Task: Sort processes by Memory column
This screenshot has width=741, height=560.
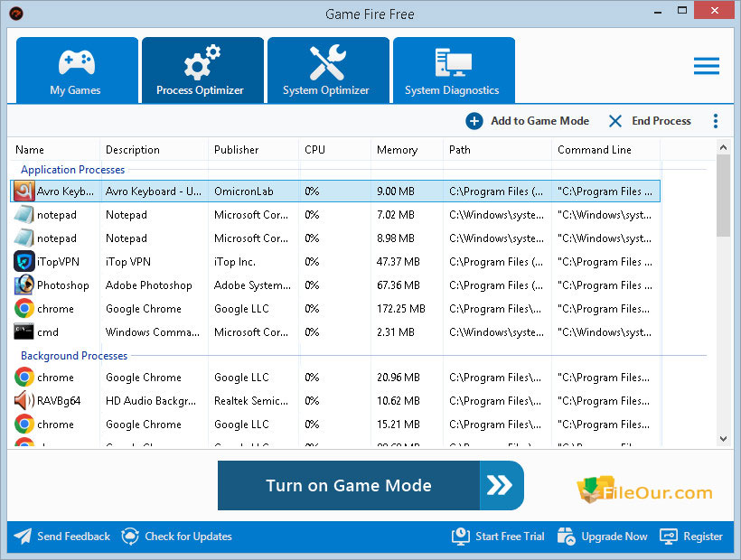Action: [397, 150]
